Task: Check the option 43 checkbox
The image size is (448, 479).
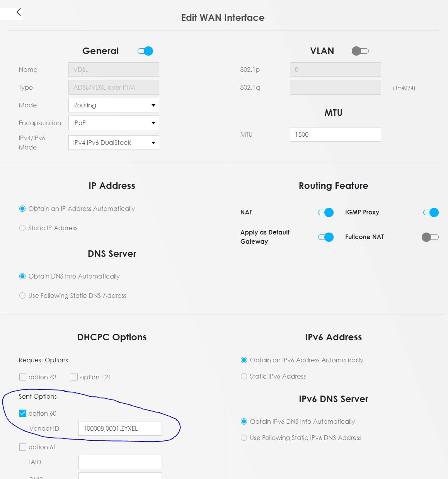Action: 23,377
